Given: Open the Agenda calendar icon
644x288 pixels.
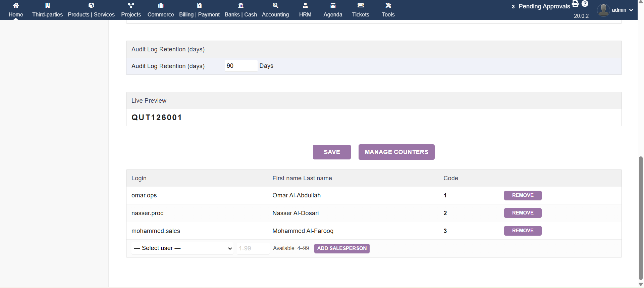Looking at the screenshot, I should point(333,5).
